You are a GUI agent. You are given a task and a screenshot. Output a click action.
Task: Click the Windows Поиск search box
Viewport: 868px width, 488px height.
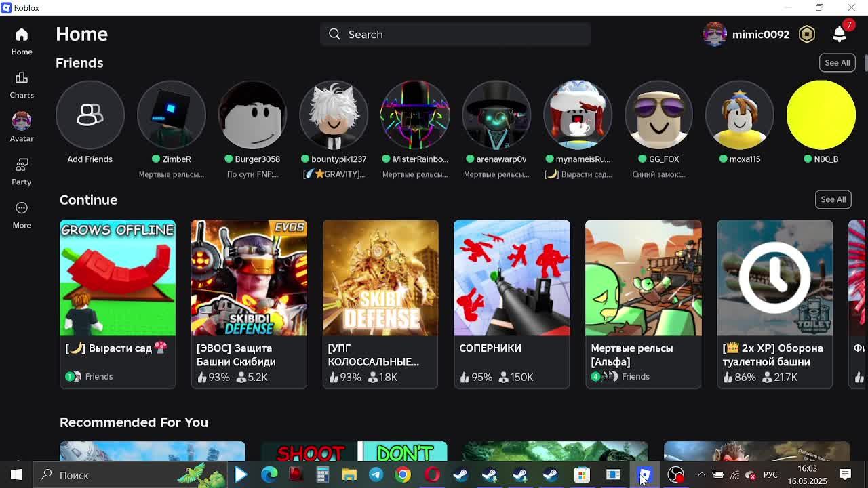click(x=129, y=474)
